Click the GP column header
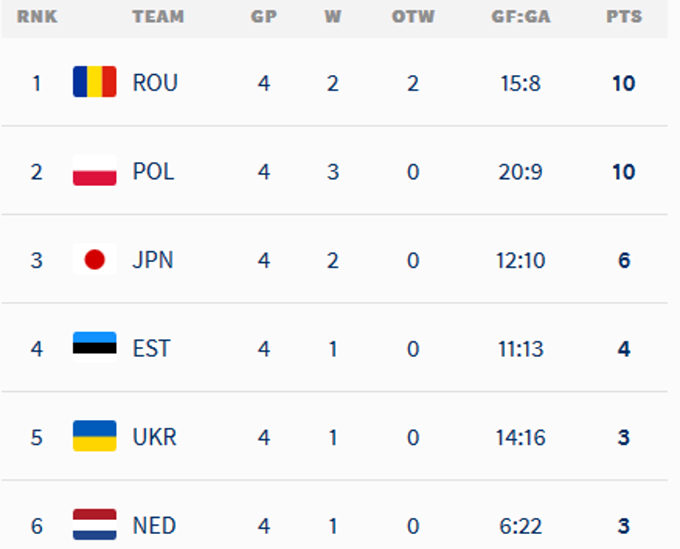Image resolution: width=680 pixels, height=549 pixels. (x=263, y=17)
